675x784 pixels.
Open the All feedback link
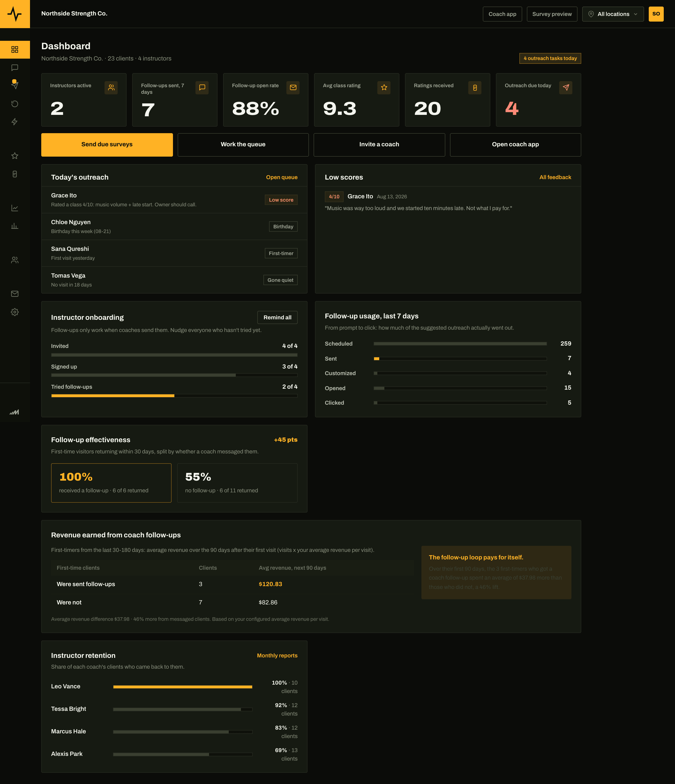coord(555,177)
